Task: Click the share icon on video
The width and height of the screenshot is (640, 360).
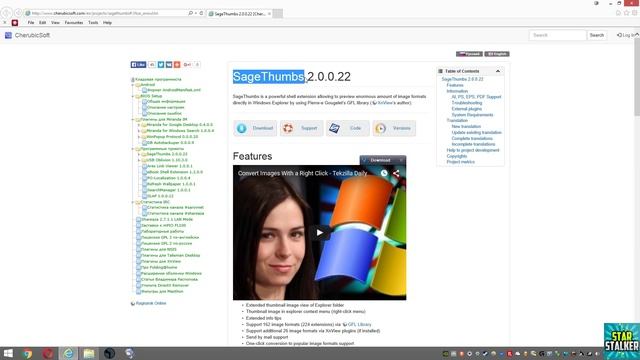Action: coord(396,173)
